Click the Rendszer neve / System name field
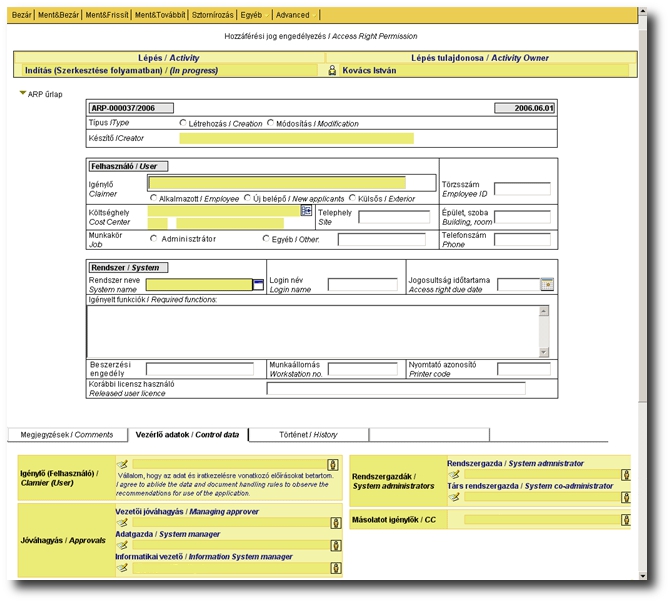Image resolution: width=670 pixels, height=603 pixels. click(x=199, y=285)
